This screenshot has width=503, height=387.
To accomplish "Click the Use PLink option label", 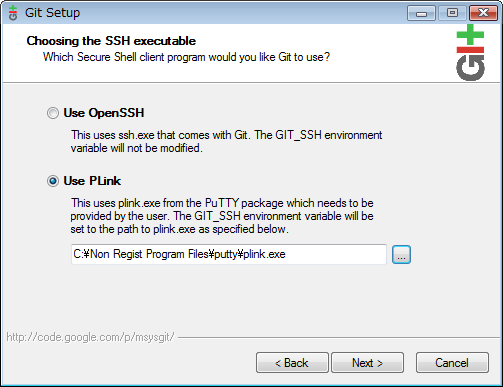I will pyautogui.click(x=92, y=181).
